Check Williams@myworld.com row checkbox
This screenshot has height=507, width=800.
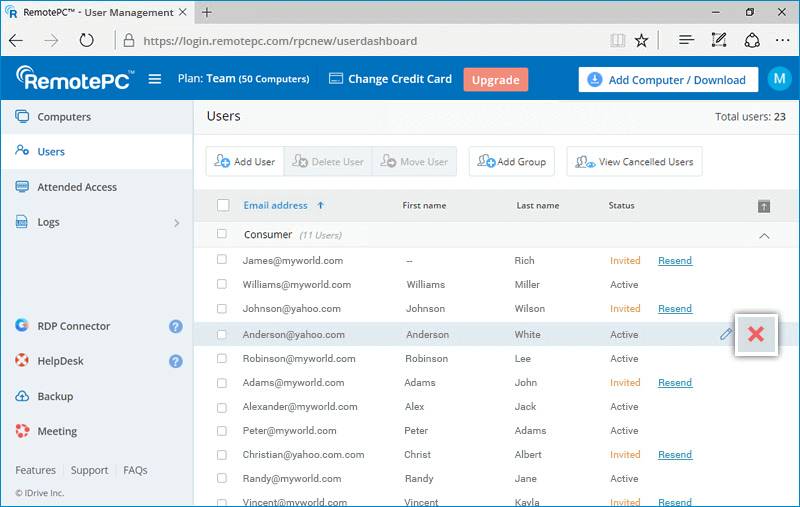(x=221, y=284)
